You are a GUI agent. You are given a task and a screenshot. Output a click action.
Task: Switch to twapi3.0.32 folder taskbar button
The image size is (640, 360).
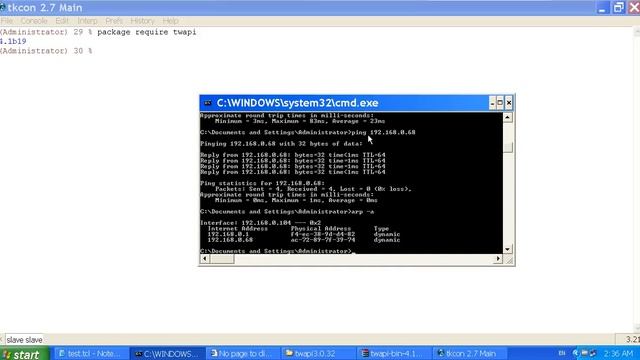point(319,353)
